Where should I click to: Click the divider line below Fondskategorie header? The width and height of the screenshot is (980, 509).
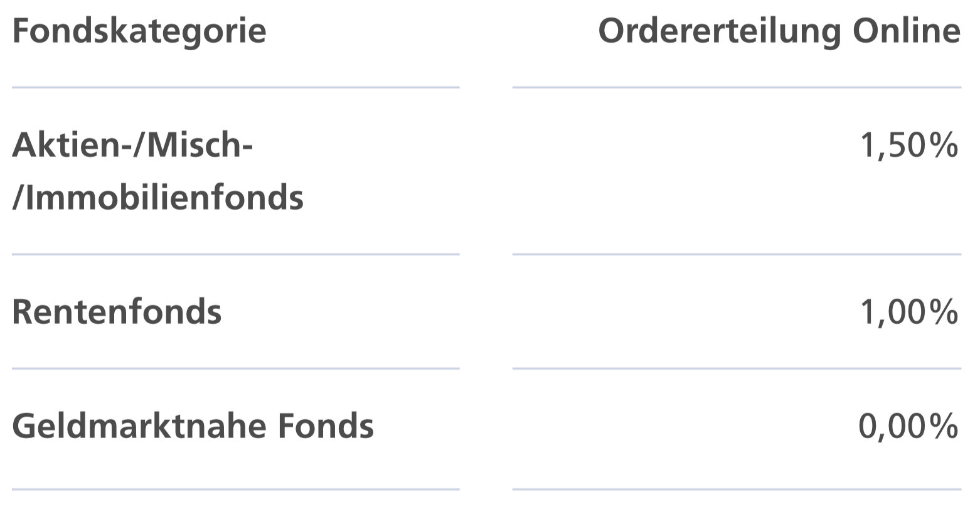click(x=235, y=87)
